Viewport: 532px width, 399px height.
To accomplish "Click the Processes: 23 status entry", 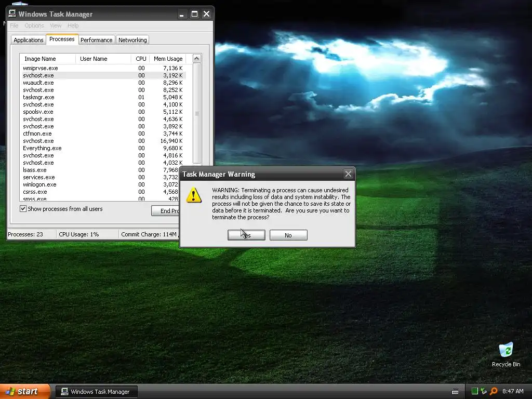I will click(x=25, y=234).
